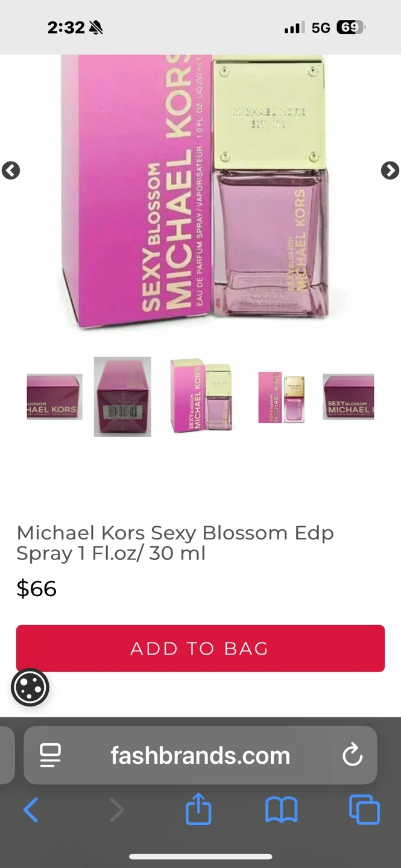Select last cropped box thumbnail
Image resolution: width=401 pixels, height=868 pixels.
coord(349,397)
